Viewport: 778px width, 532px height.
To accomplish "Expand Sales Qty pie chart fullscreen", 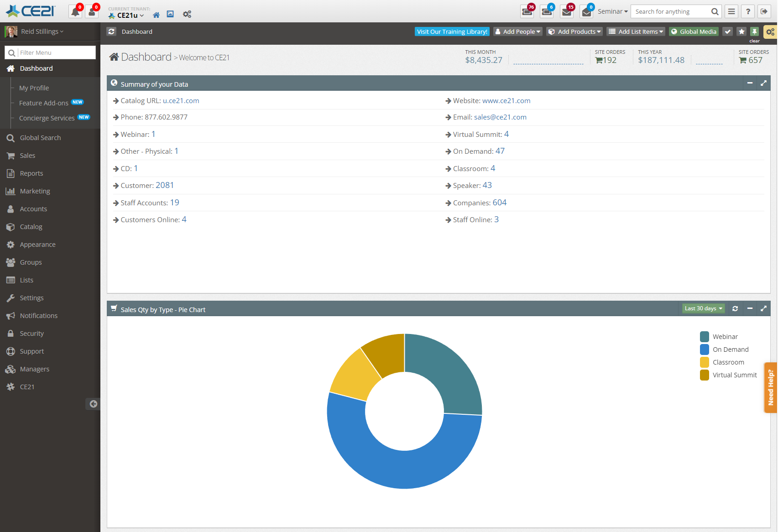I will pos(763,309).
